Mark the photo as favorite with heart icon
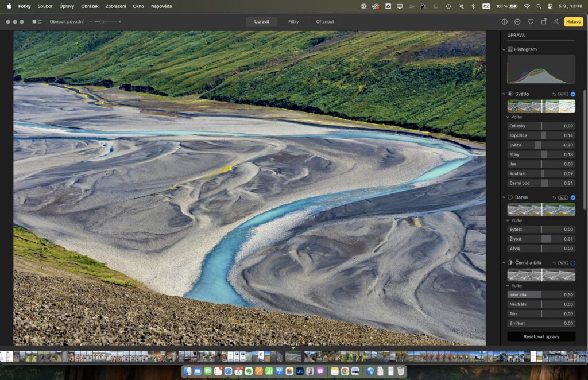The width and height of the screenshot is (588, 380). pos(531,21)
